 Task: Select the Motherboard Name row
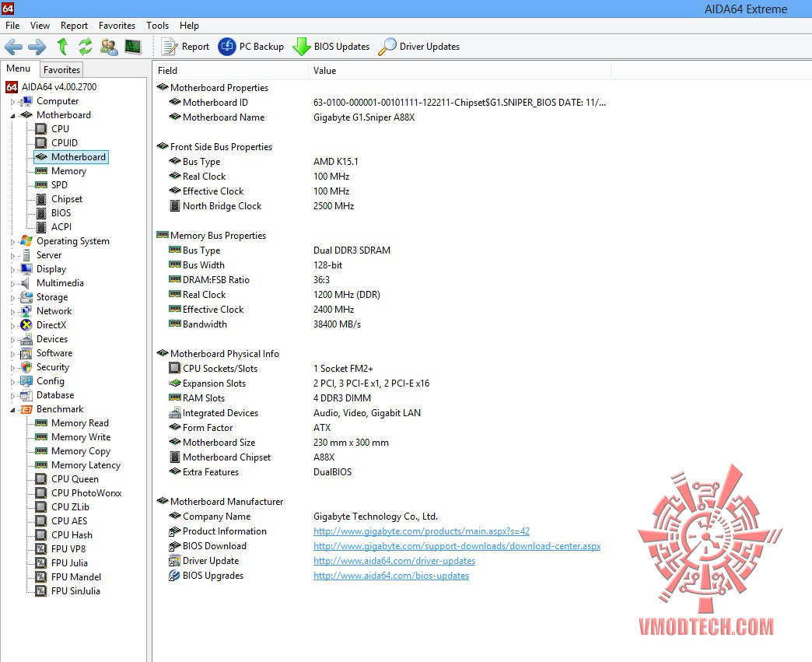coord(382,117)
